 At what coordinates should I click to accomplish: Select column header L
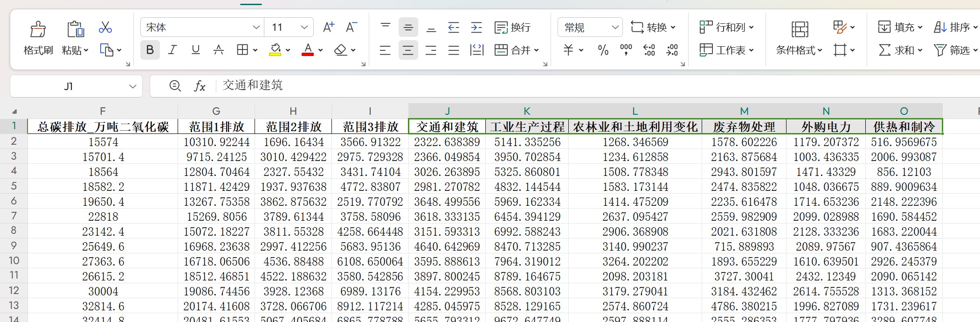635,111
